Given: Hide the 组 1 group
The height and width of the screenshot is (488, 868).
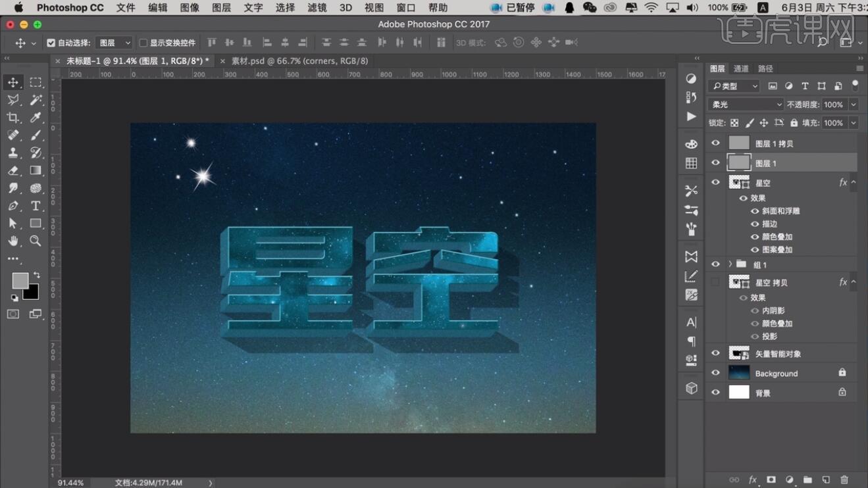Looking at the screenshot, I should pos(715,264).
